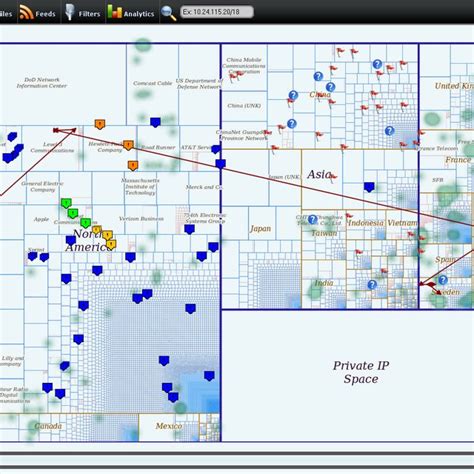The height and width of the screenshot is (474, 474).
Task: Select blue marker right of Lilly and Company
Action: click(x=65, y=366)
